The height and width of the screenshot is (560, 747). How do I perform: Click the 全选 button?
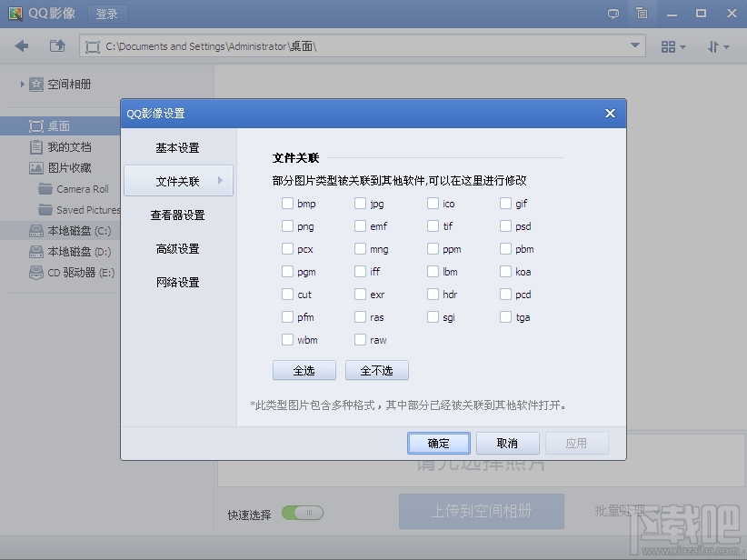304,370
